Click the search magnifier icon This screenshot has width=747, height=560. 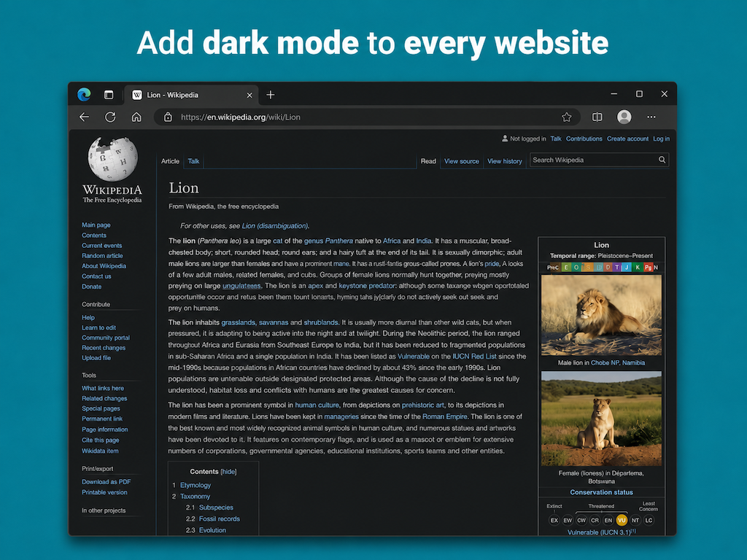tap(662, 160)
